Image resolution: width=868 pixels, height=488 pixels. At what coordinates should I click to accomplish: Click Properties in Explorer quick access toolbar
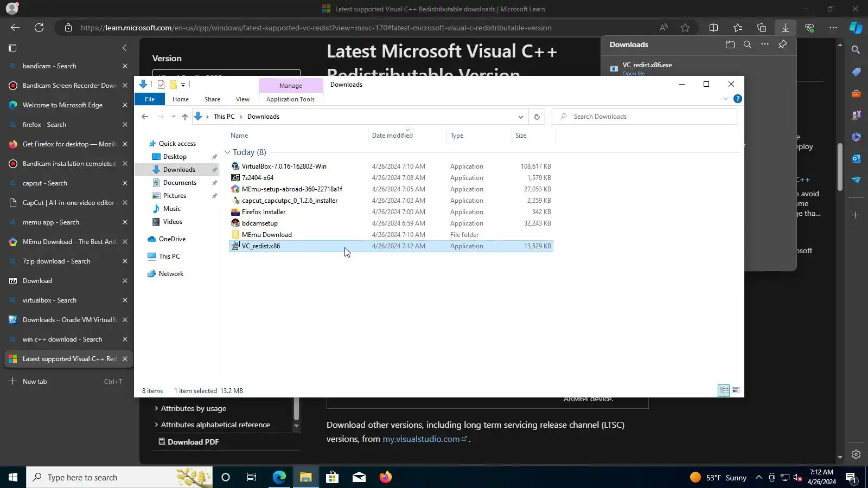click(x=161, y=85)
